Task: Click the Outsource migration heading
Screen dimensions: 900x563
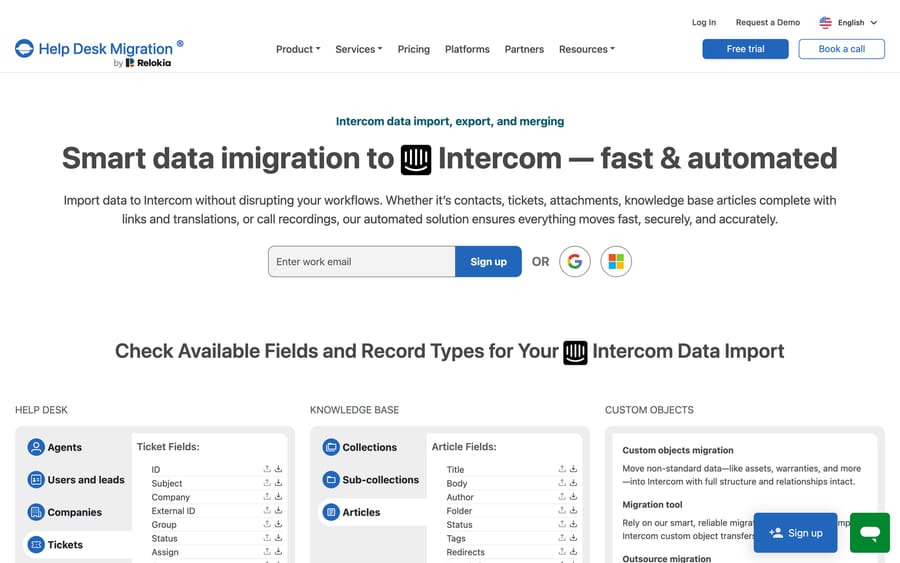Action: 666,558
